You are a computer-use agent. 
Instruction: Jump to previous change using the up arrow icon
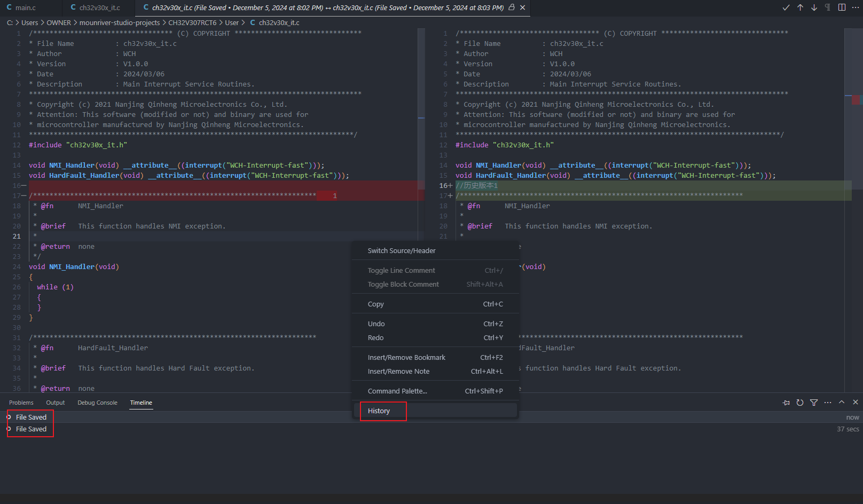[800, 7]
